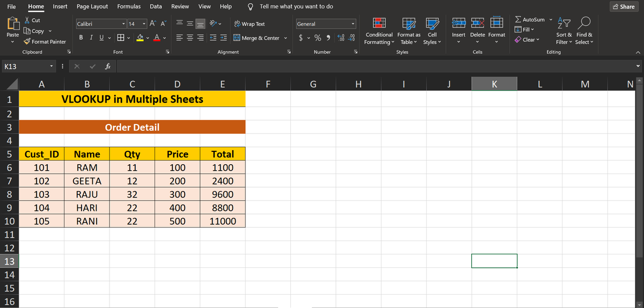644x308 pixels.
Task: Select the Total value 11000
Action: 223,221
